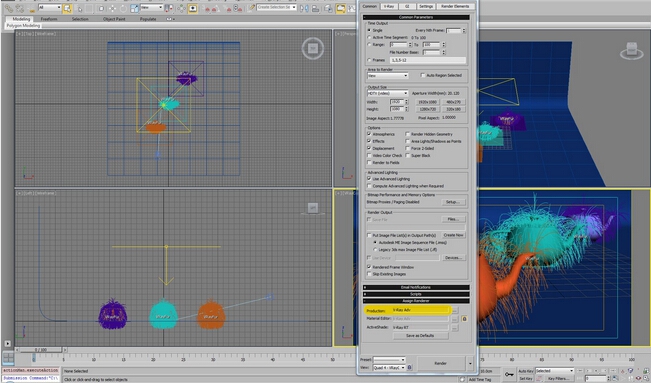The height and width of the screenshot is (383, 651).
Task: Open the Create Selection Set dropdown
Action: (277, 7)
